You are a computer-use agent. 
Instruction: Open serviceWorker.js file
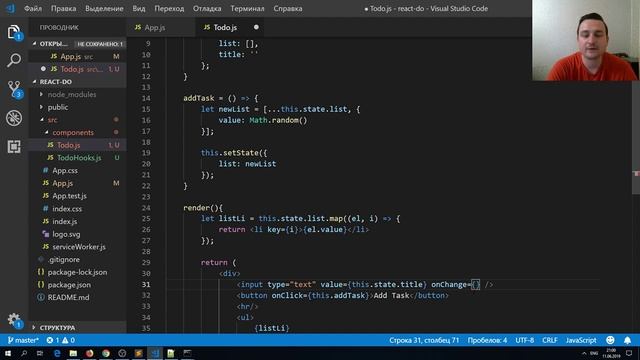(x=79, y=247)
